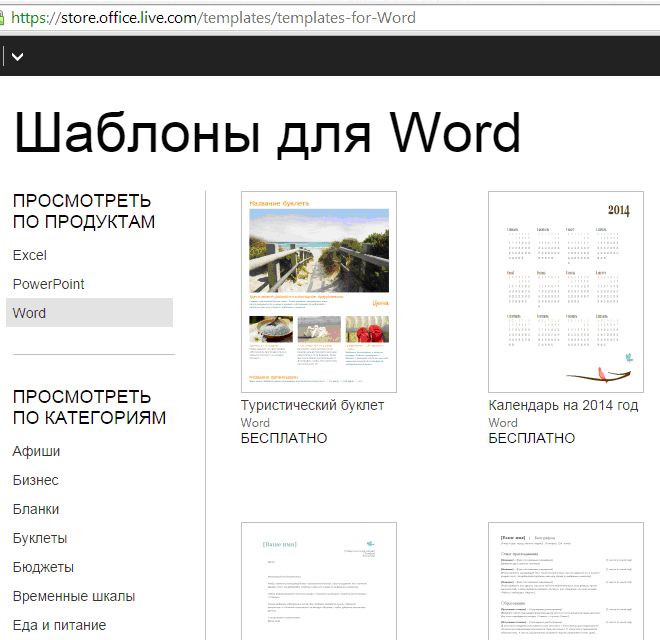The width and height of the screenshot is (660, 640).
Task: Click the green padlock icon in address bar
Action: click(2, 18)
